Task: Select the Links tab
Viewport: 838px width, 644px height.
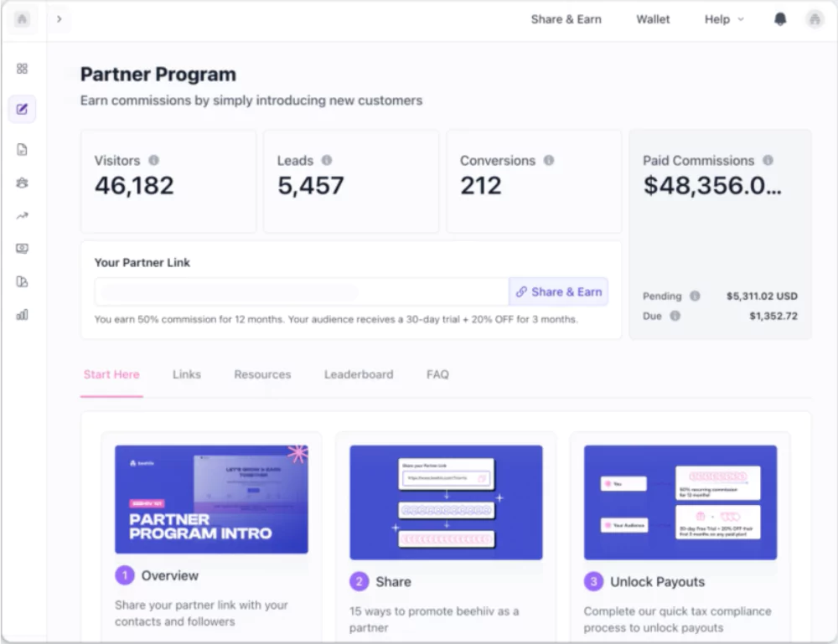Action: click(x=186, y=374)
